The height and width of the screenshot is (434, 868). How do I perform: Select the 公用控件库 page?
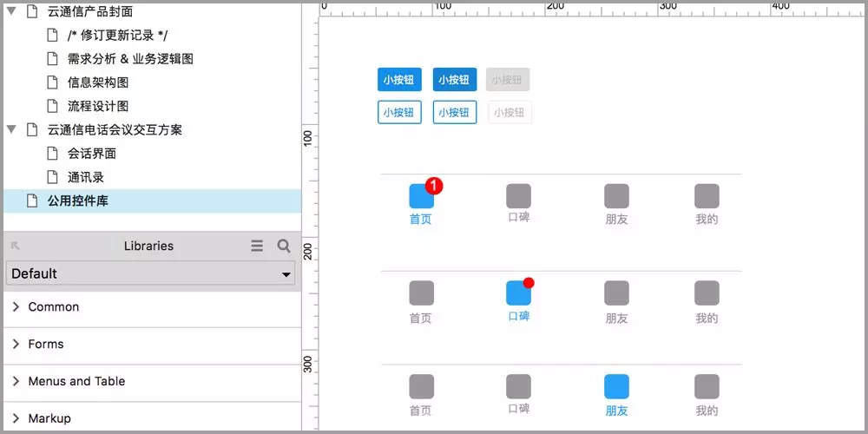click(x=152, y=201)
